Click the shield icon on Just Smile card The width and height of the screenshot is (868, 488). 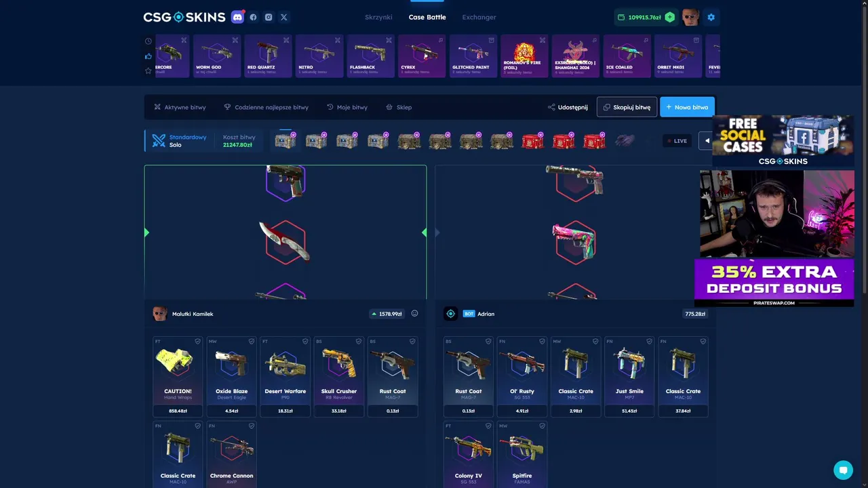650,342
